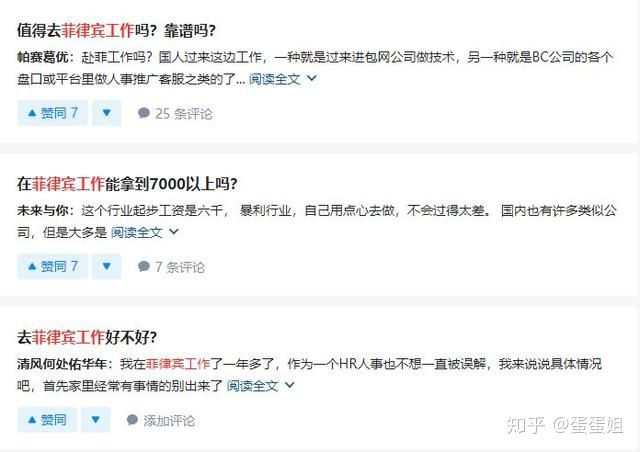Upvote 清风何处佑华年's answer with 赞同
The height and width of the screenshot is (452, 640).
click(x=47, y=419)
